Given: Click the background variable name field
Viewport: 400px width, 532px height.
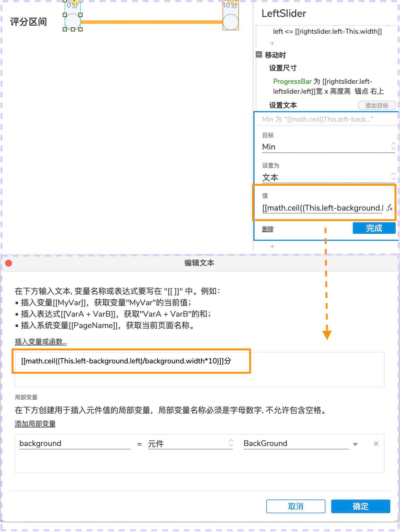Looking at the screenshot, I should pos(75,443).
